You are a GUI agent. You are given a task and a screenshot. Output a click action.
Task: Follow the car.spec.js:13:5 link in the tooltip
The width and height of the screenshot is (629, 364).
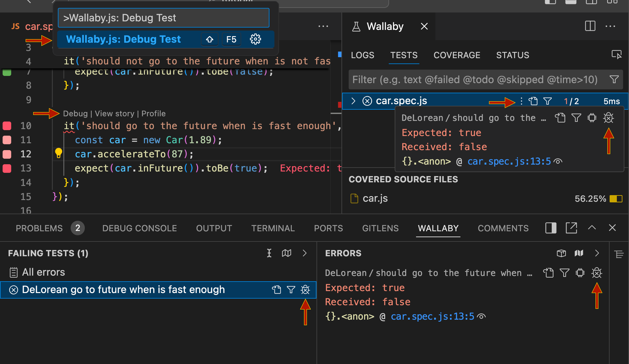point(509,161)
